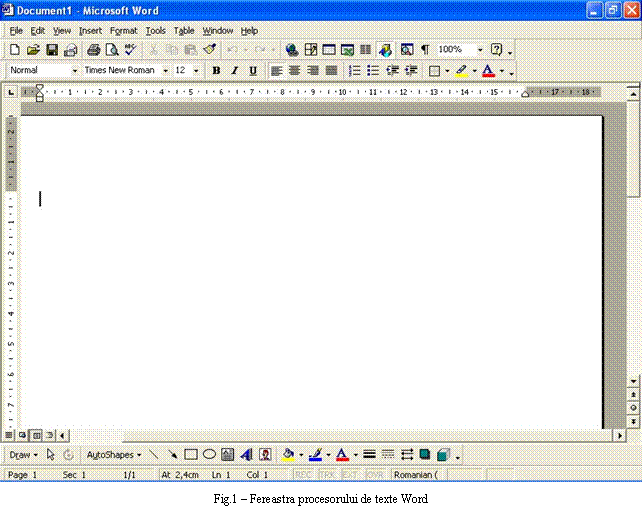Toggle Show/Hide paragraph marks
The height and width of the screenshot is (514, 642).
(424, 50)
